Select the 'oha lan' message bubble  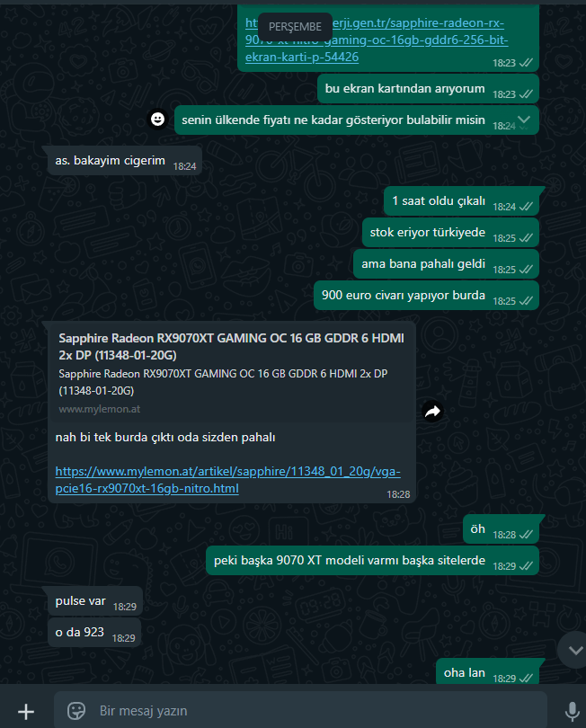[x=487, y=672]
